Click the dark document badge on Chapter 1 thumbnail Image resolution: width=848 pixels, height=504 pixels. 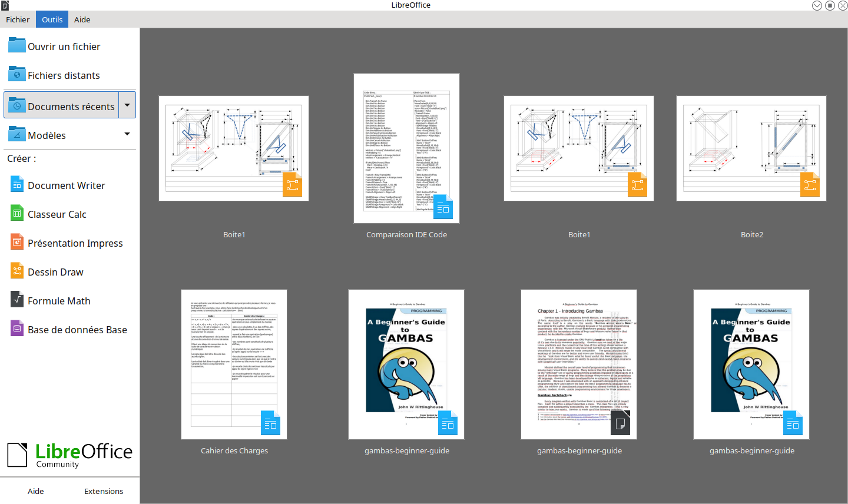(621, 423)
